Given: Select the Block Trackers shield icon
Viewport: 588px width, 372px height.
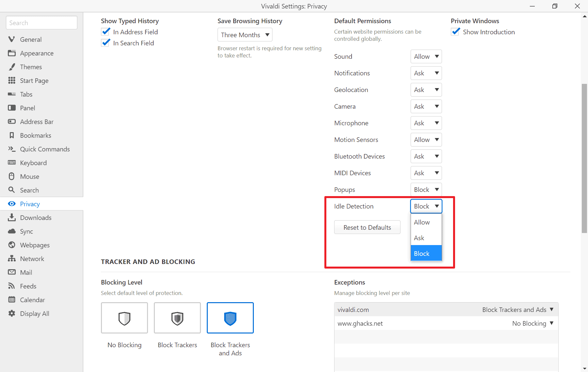Looking at the screenshot, I should point(177,318).
